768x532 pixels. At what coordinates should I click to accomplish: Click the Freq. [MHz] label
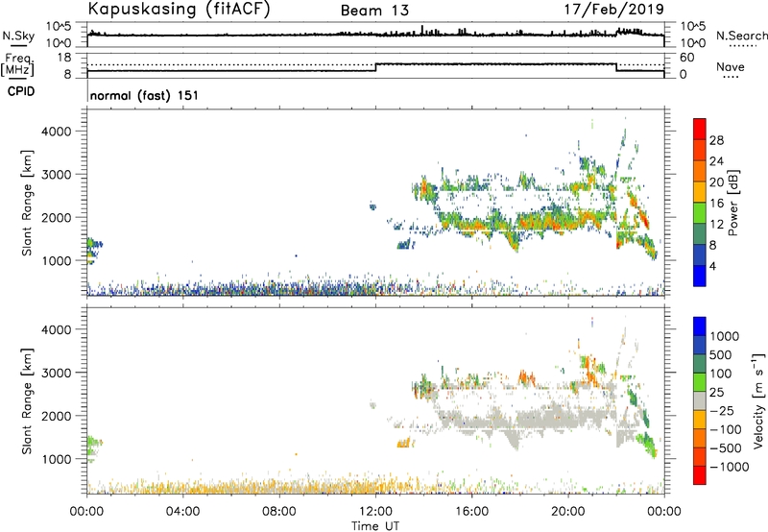pyautogui.click(x=17, y=64)
